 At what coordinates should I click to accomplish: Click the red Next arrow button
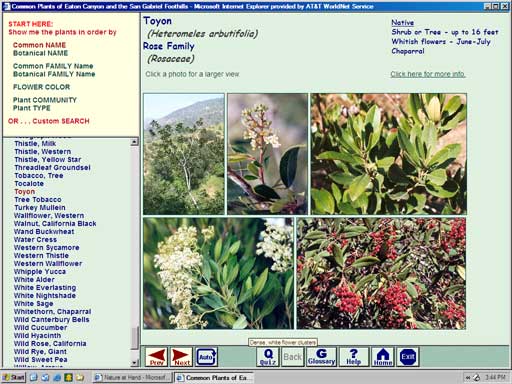[x=181, y=357]
